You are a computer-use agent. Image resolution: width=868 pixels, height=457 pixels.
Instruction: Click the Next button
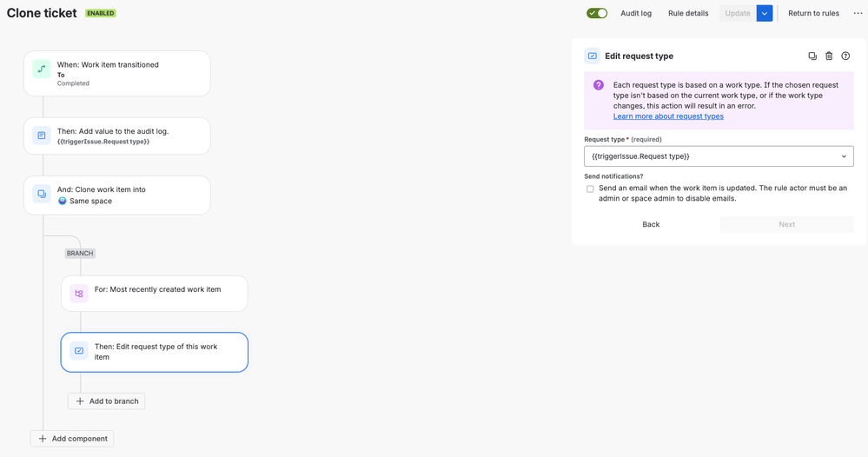point(786,224)
